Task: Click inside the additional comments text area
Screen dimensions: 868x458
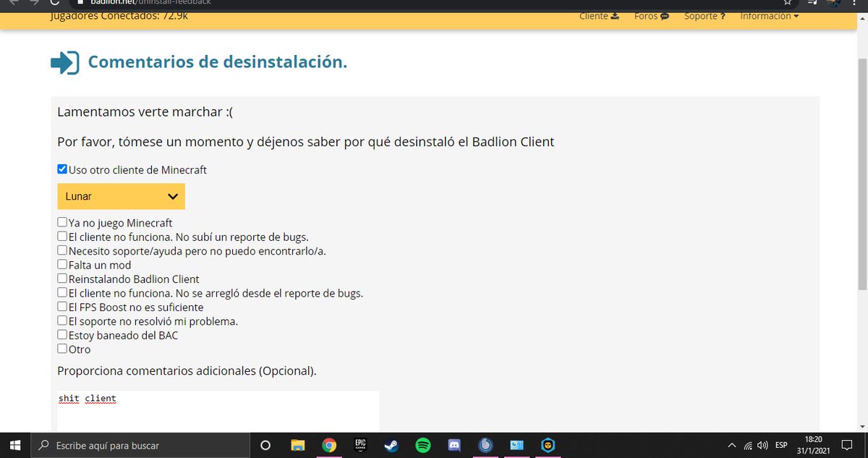Action: pyautogui.click(x=218, y=411)
